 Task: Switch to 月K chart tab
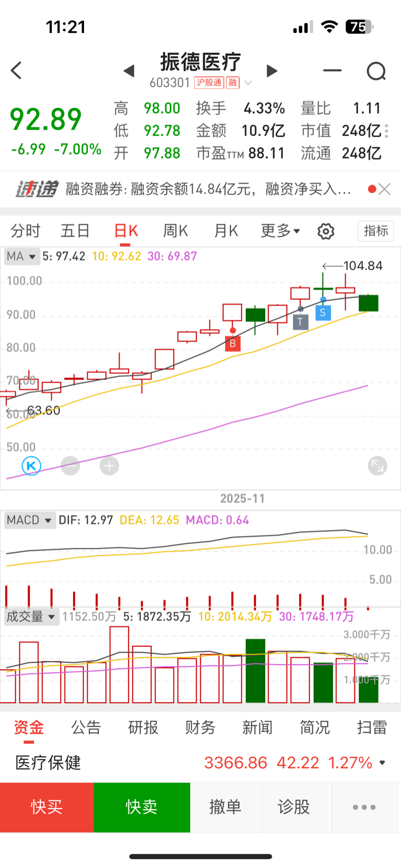pyautogui.click(x=226, y=231)
